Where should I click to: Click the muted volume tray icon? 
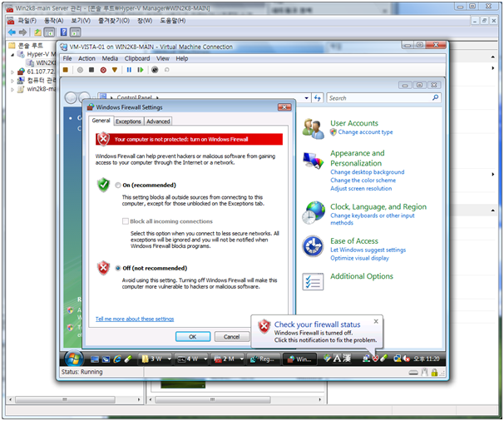pyautogui.click(x=407, y=359)
